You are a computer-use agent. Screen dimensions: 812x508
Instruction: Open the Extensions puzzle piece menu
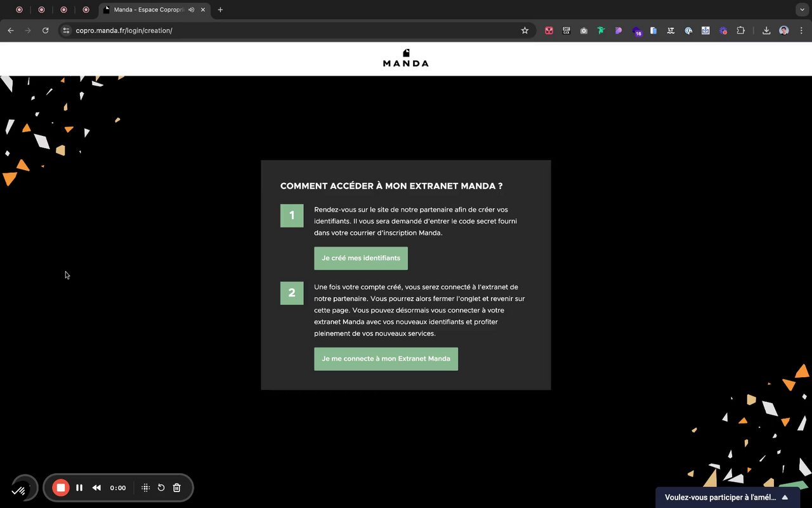click(740, 30)
